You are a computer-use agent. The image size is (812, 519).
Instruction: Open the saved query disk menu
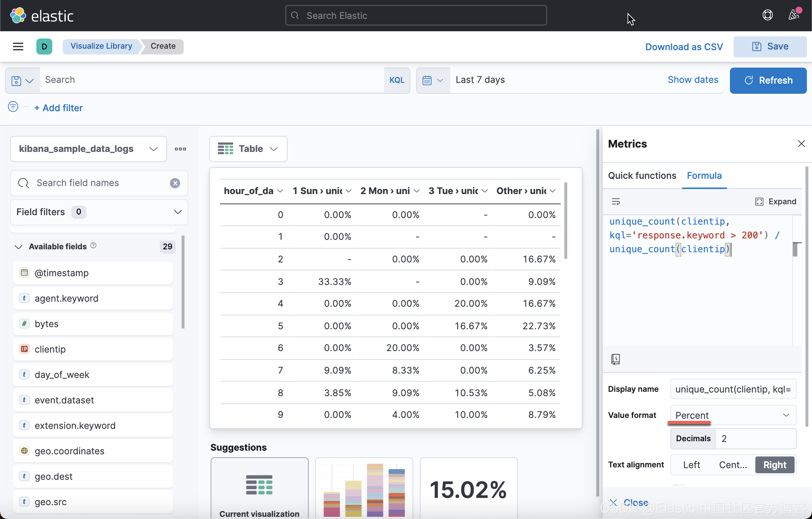pyautogui.click(x=22, y=81)
